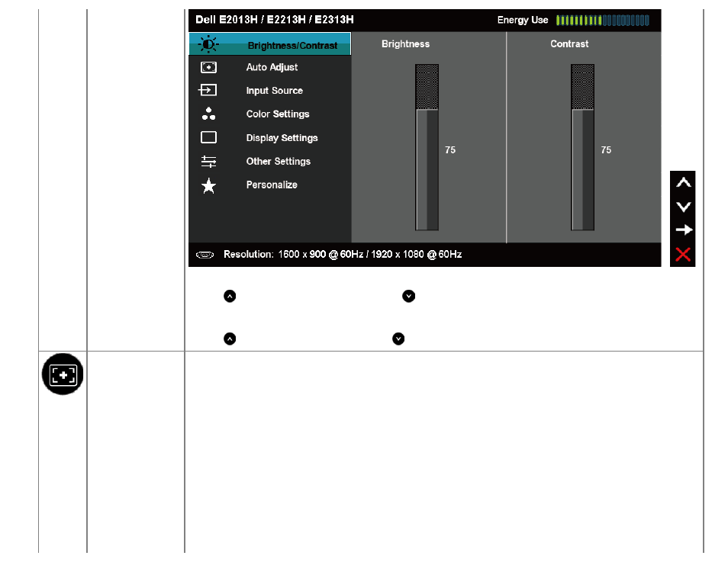The width and height of the screenshot is (728, 562).
Task: Click the Contrast column heading
Action: click(x=569, y=44)
